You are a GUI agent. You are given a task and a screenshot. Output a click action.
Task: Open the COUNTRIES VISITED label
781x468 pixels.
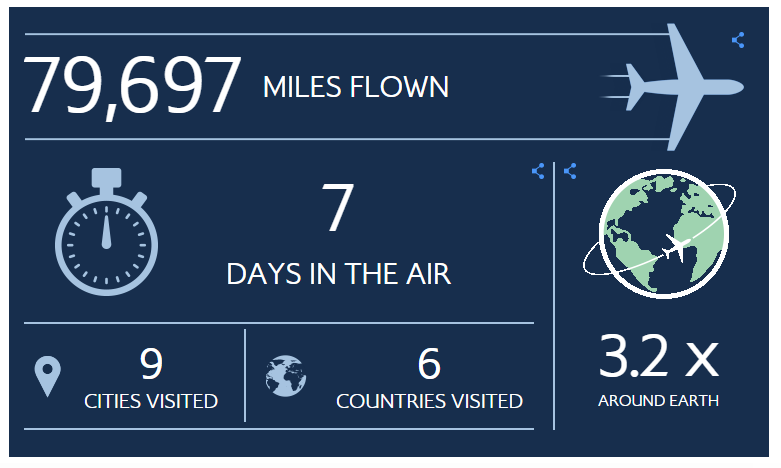tap(429, 401)
